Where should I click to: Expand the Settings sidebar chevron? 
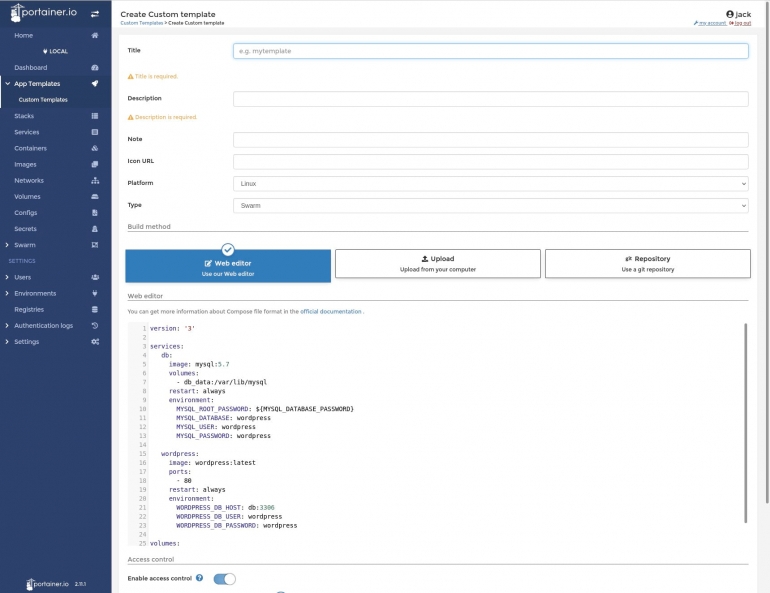pyautogui.click(x=7, y=342)
